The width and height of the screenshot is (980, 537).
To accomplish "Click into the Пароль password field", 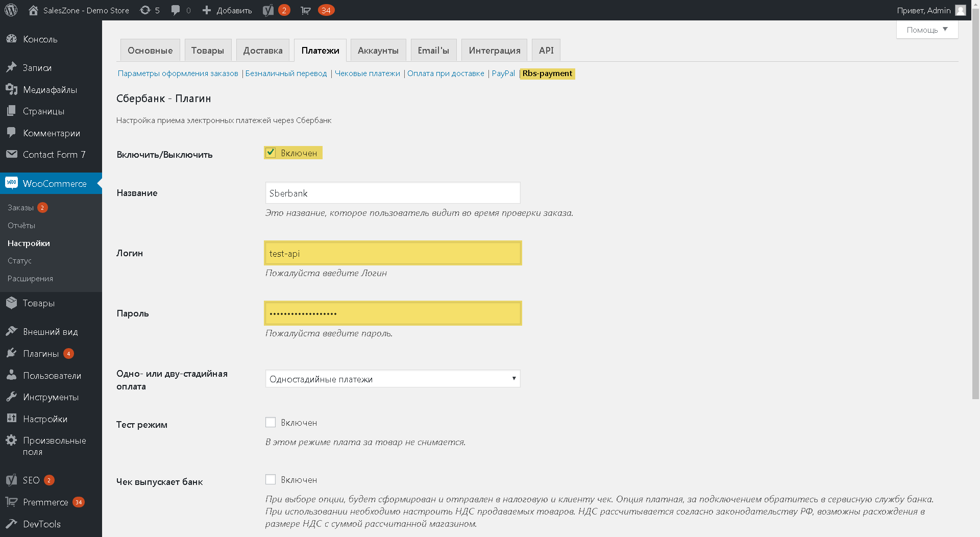I will point(393,313).
